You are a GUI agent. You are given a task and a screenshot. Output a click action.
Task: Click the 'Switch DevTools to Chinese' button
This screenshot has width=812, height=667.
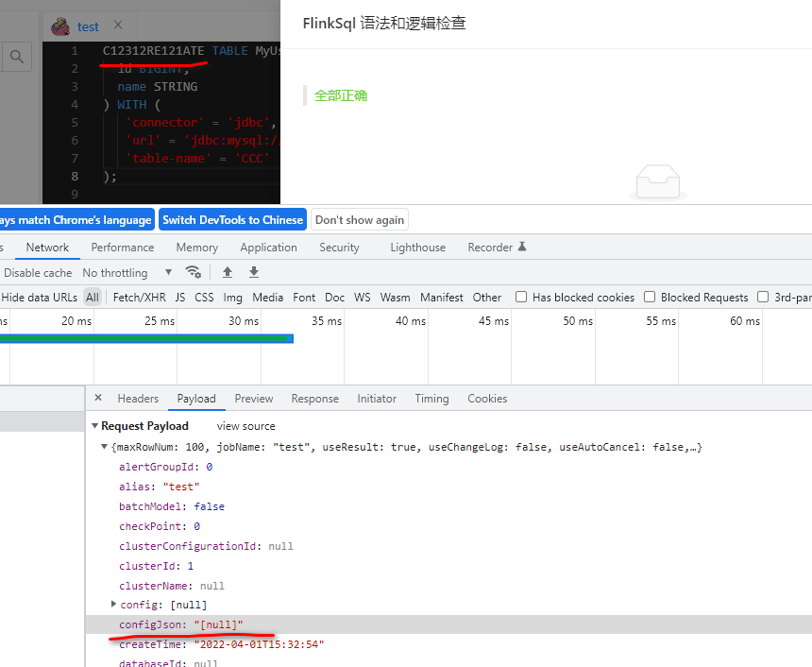point(232,218)
